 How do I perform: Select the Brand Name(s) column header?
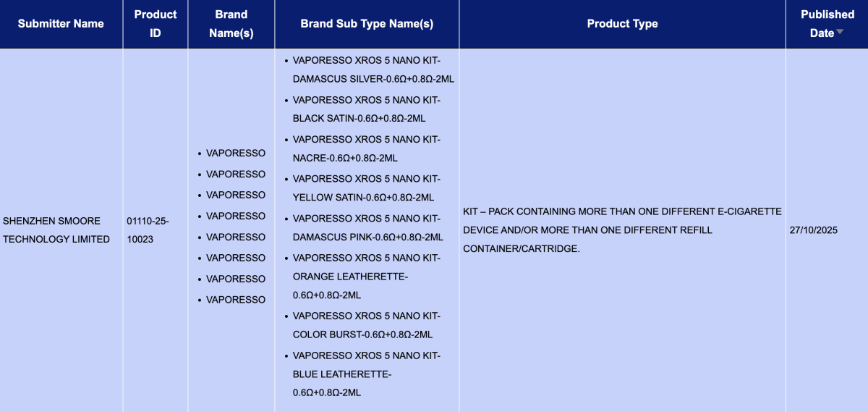pos(231,24)
